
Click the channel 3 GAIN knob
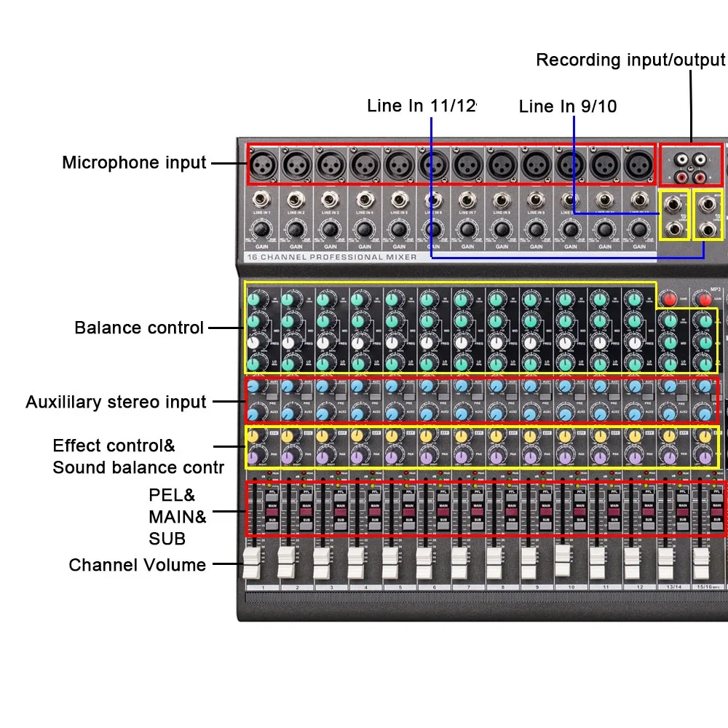click(x=330, y=230)
